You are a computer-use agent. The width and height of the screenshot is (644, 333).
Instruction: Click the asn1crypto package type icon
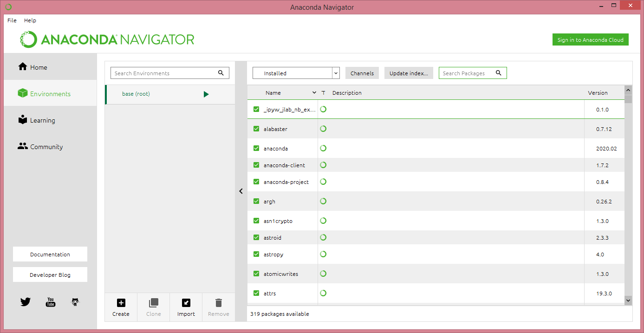[323, 221]
